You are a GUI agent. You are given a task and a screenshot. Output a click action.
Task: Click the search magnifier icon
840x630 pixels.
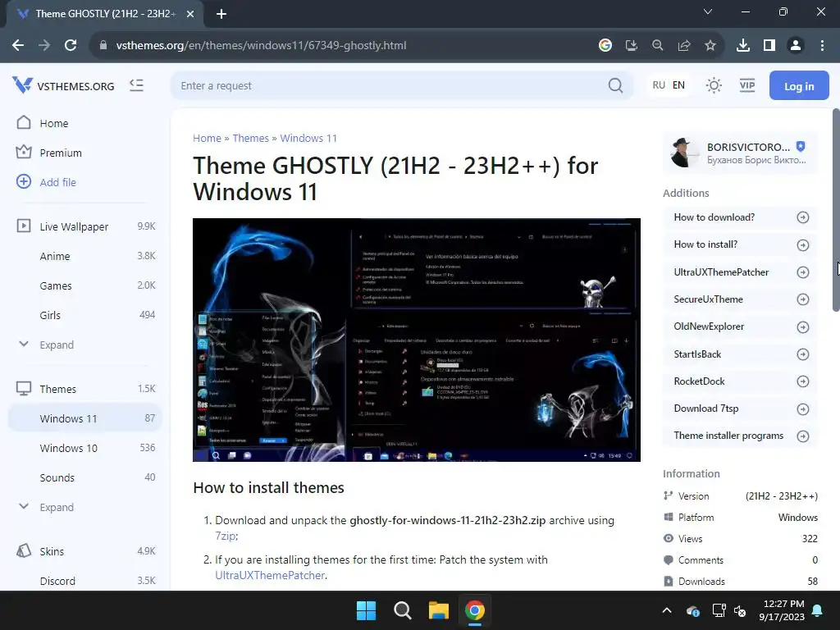click(615, 85)
